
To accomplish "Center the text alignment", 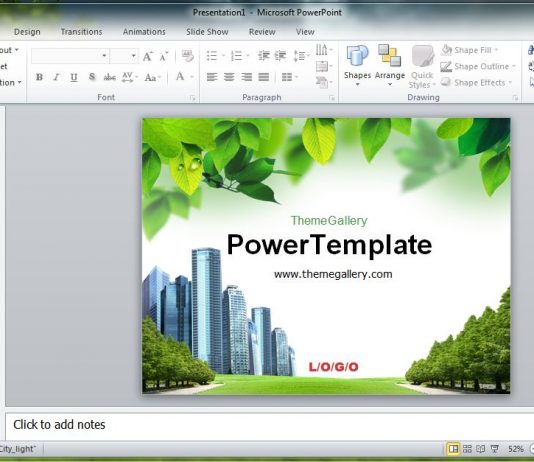I will [229, 77].
